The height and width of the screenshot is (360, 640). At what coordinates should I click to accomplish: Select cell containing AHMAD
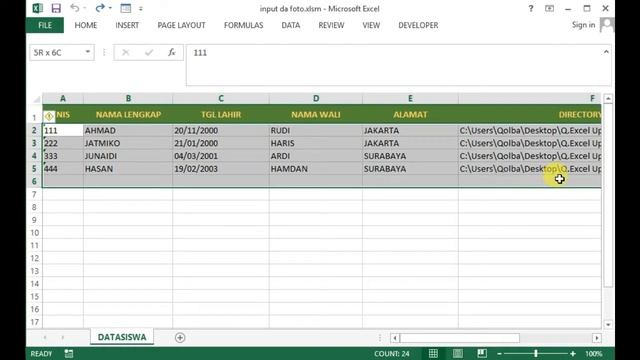(x=128, y=130)
